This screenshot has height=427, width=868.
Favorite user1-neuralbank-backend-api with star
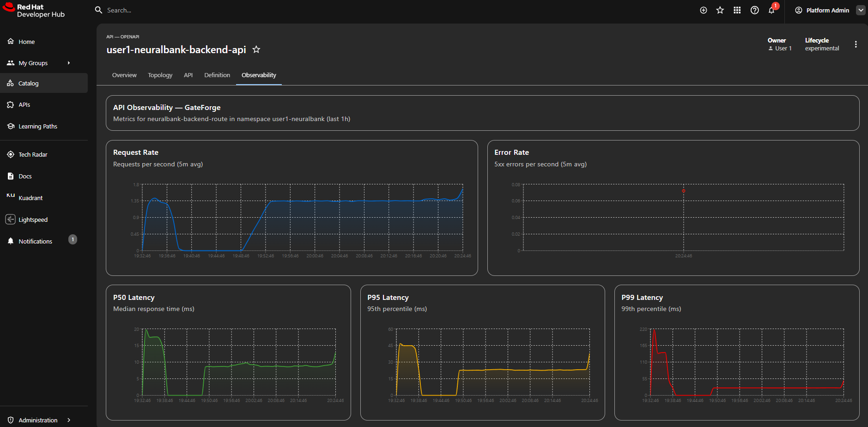point(256,49)
